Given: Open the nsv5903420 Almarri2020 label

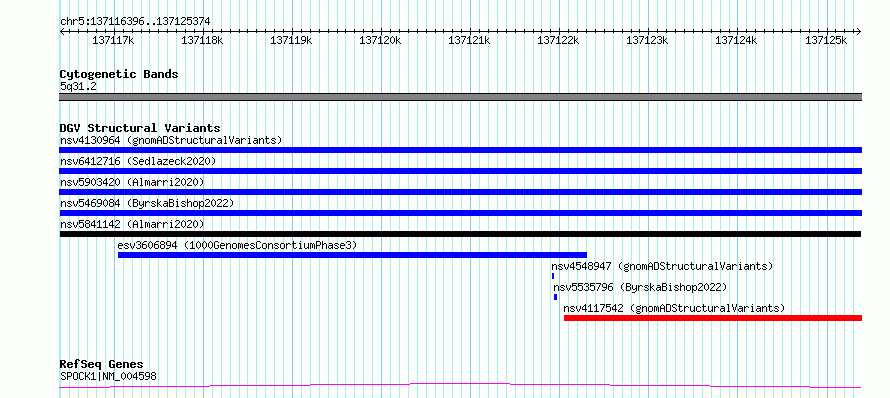Looking at the screenshot, I should coord(132,182).
